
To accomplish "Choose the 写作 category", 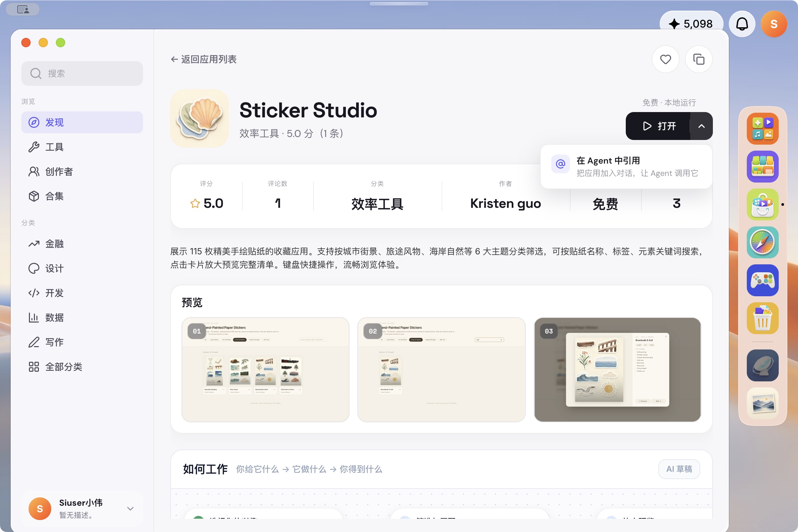I will click(82, 342).
